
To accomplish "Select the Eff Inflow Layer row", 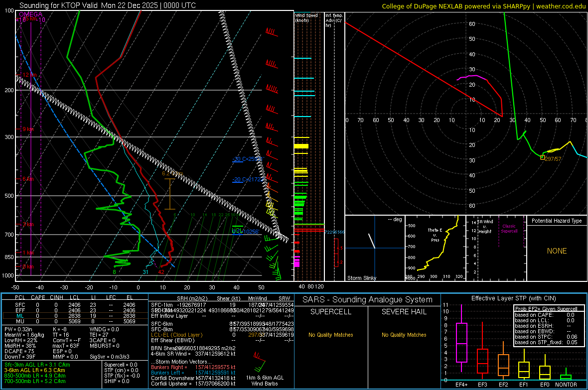I will coord(222,316).
